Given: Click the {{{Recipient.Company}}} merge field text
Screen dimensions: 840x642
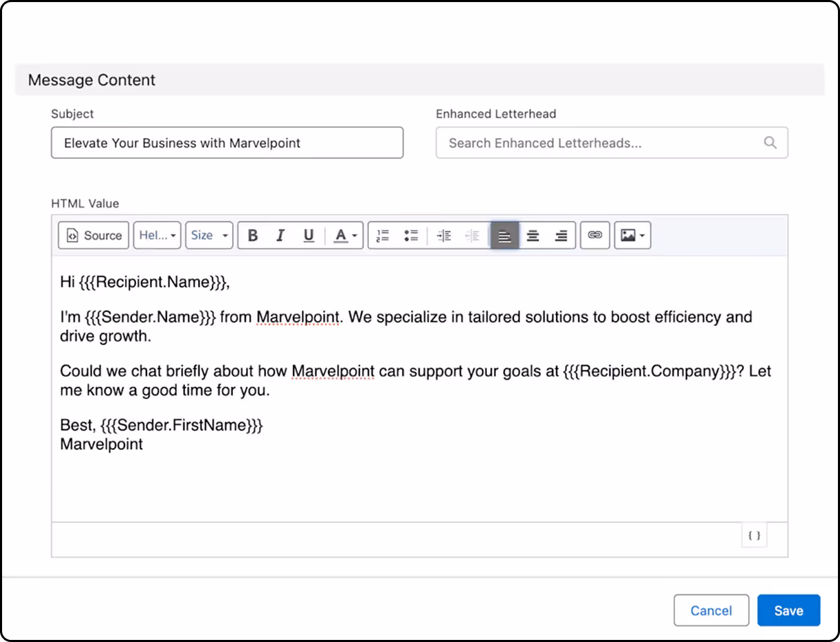Looking at the screenshot, I should tap(650, 371).
